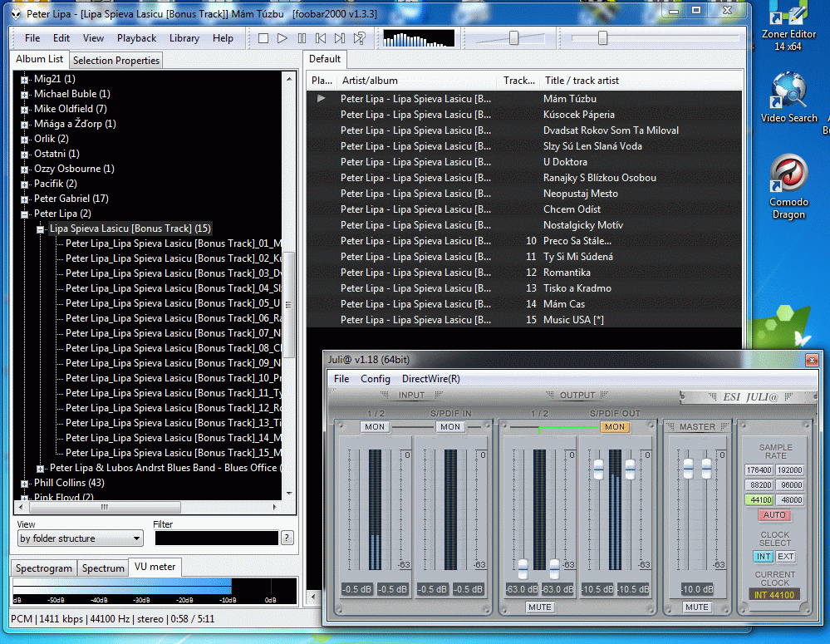Expand the Ozzy Osbourne tree node
The image size is (830, 644).
coord(24,170)
